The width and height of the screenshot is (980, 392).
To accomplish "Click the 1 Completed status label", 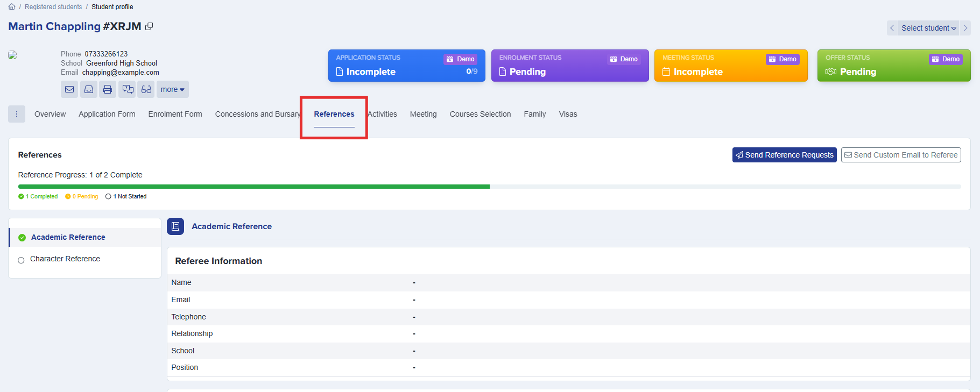I will coord(38,196).
